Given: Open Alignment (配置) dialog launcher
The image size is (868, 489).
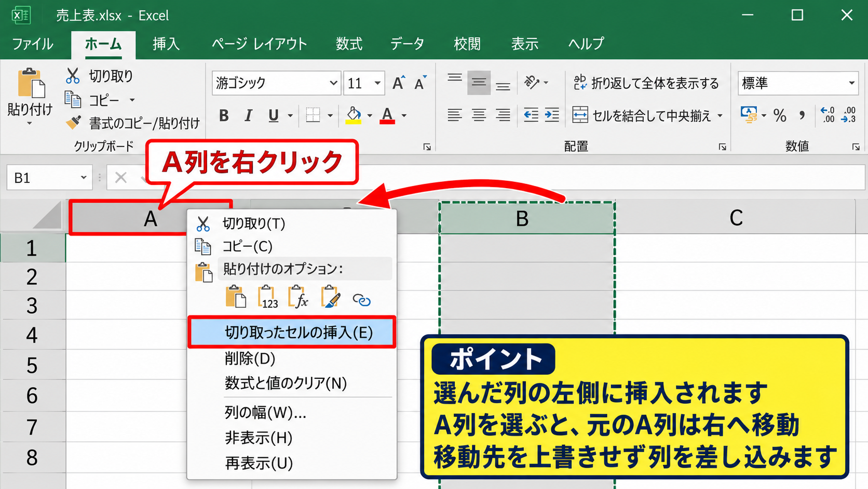Looking at the screenshot, I should coord(722,147).
